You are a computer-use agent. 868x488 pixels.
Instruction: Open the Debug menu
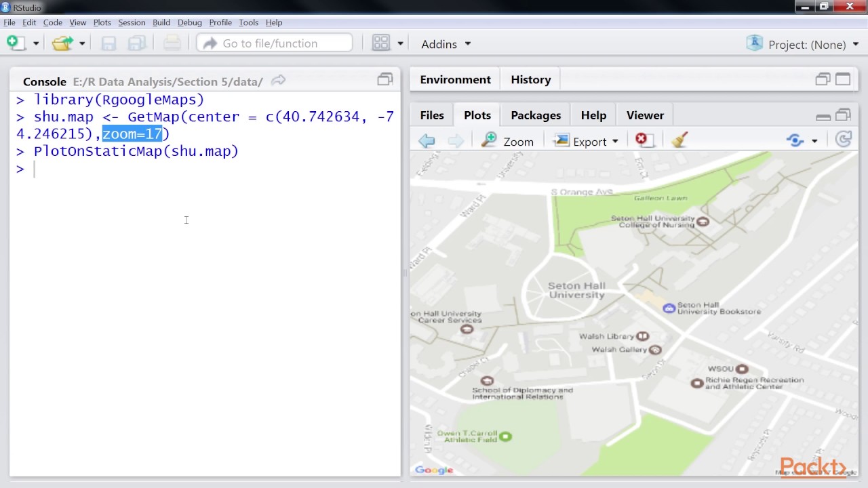pyautogui.click(x=190, y=22)
